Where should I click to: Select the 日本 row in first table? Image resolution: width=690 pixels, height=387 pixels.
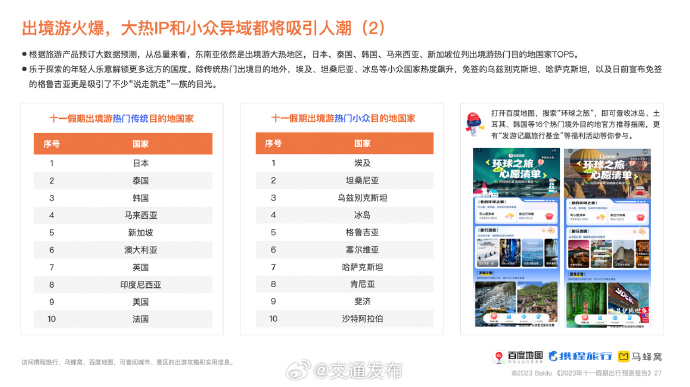point(123,163)
